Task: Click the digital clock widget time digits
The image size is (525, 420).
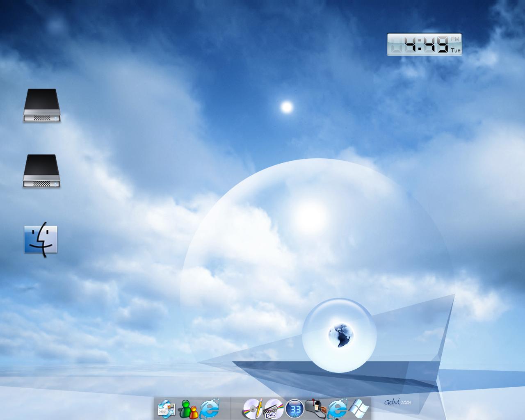Action: tap(419, 44)
